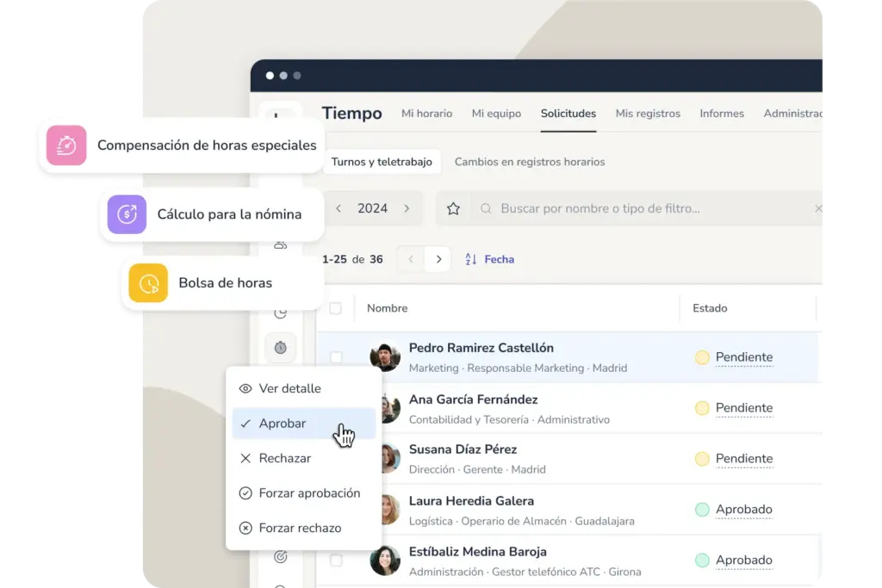Click the green status dot for Estíbaliz Medina
Image resolution: width=882 pixels, height=588 pixels.
[x=702, y=560]
